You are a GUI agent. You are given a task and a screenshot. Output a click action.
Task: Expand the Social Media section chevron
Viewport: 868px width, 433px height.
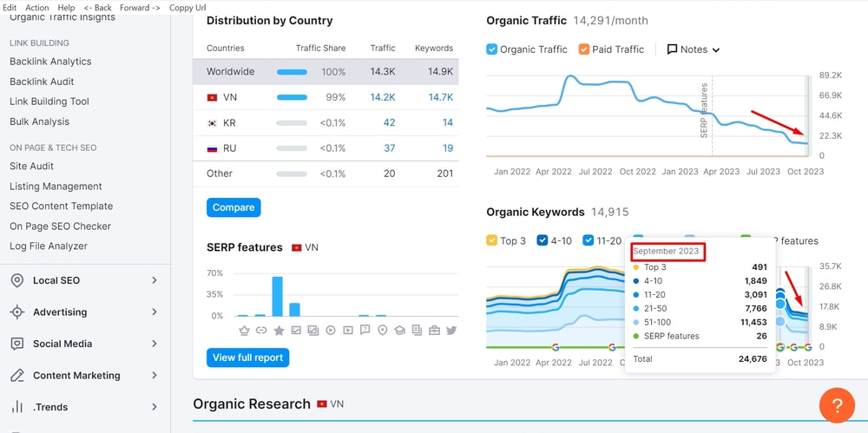tap(155, 344)
